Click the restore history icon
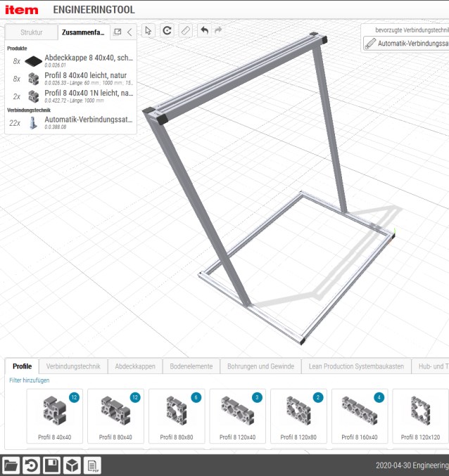 tap(31, 465)
